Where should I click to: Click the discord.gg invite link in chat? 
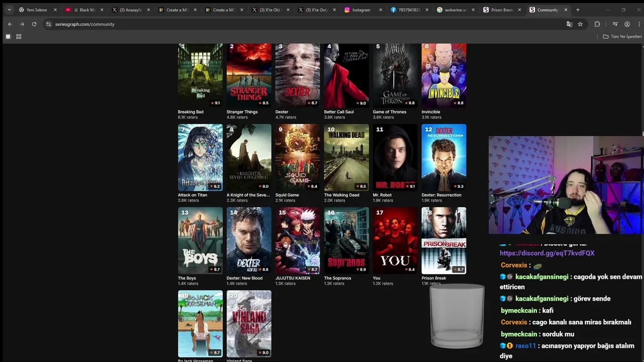(x=547, y=253)
